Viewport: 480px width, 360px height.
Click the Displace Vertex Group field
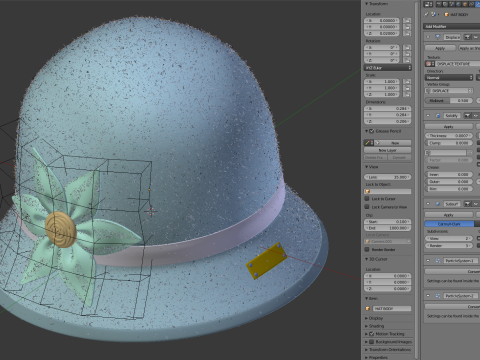449,91
